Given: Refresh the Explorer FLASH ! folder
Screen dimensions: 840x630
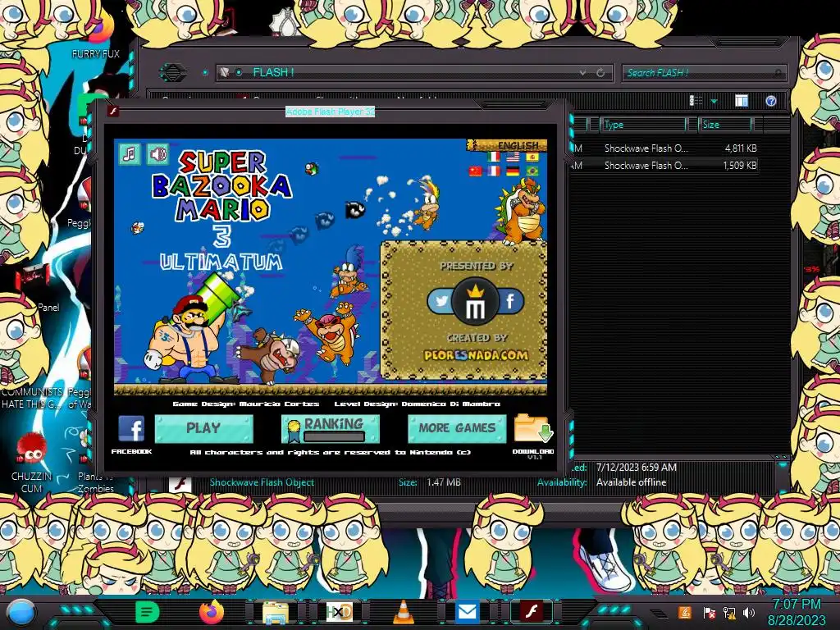Looking at the screenshot, I should 600,72.
